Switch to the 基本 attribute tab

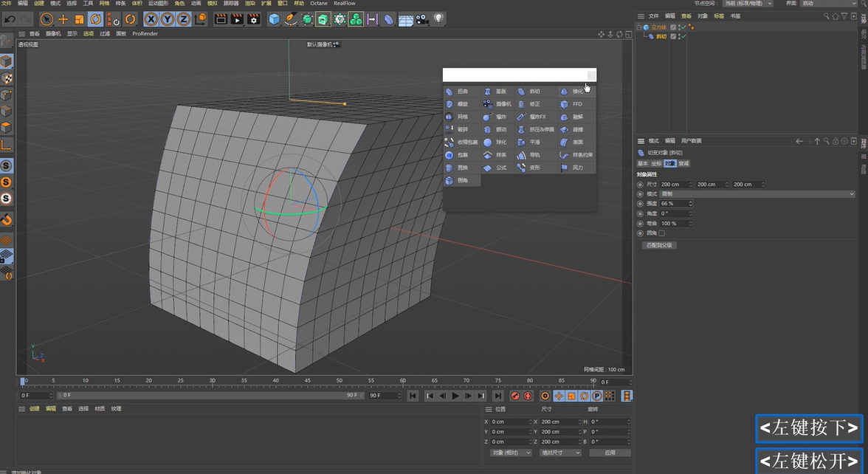click(643, 164)
